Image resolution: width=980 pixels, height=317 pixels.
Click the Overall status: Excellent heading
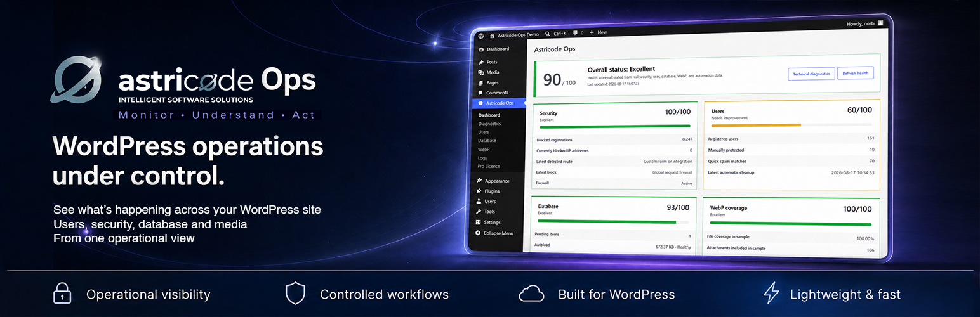tap(621, 68)
